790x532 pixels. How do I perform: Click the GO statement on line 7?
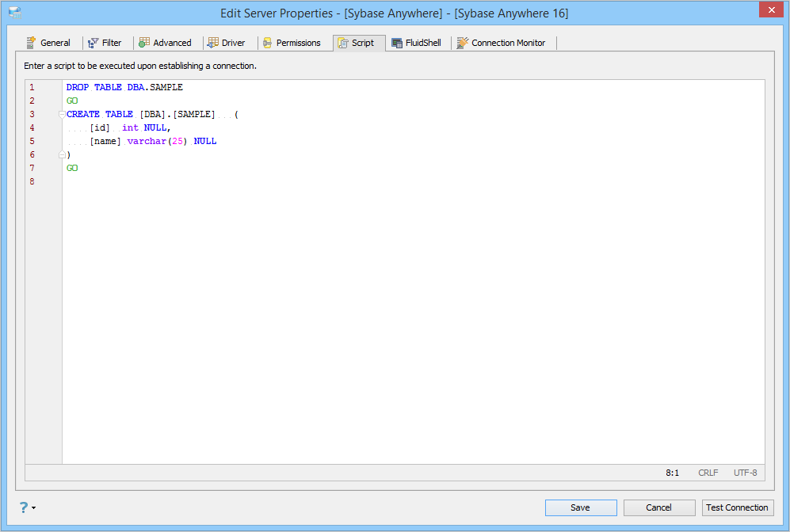click(72, 168)
